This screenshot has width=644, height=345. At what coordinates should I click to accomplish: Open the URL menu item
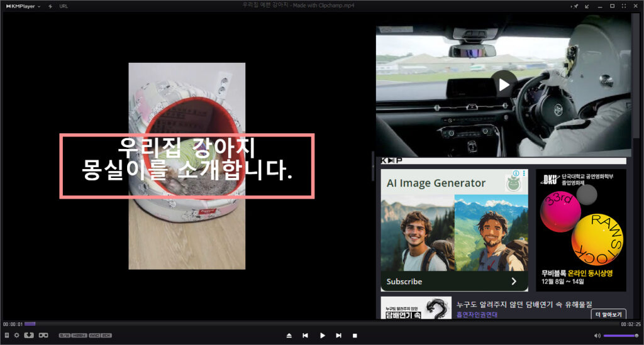64,6
